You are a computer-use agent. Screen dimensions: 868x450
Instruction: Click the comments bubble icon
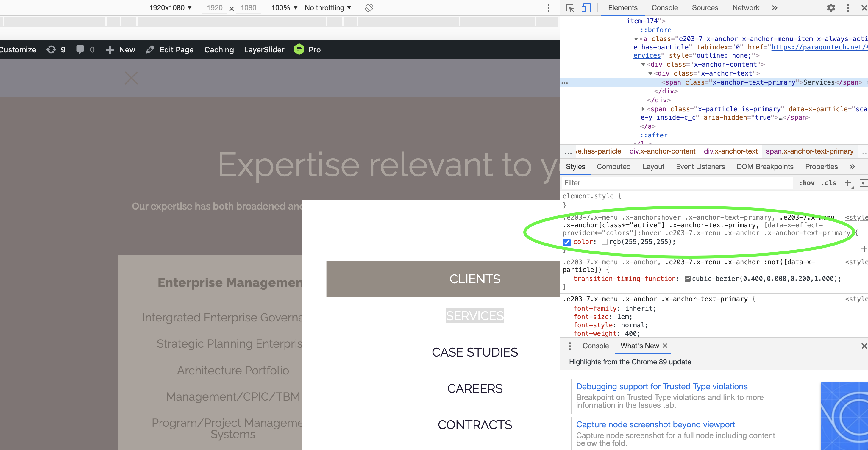(80, 49)
